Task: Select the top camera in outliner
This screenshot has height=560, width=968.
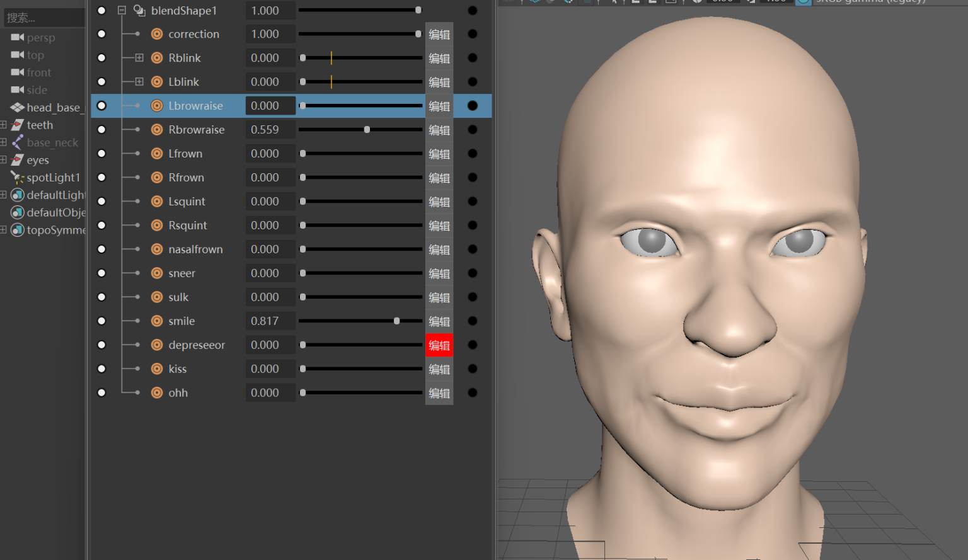Action: (x=35, y=55)
